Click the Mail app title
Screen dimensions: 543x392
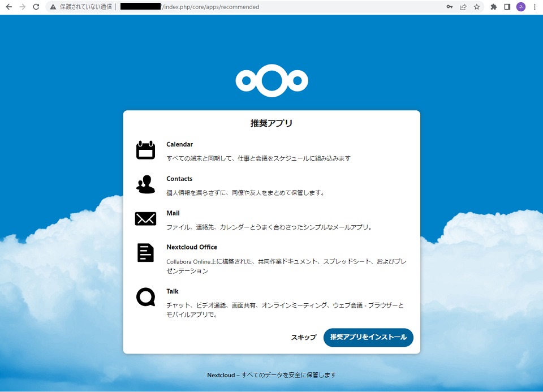click(x=173, y=213)
